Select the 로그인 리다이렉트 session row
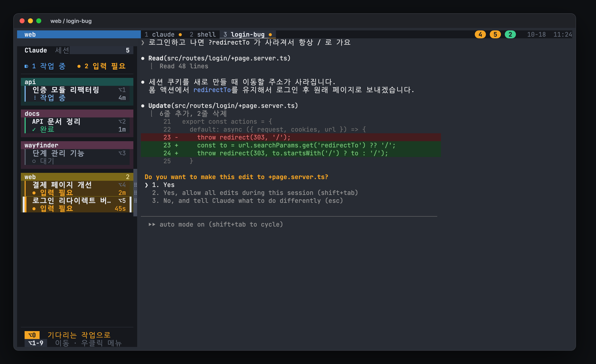Viewport: 596px width, 364px height. point(77,204)
